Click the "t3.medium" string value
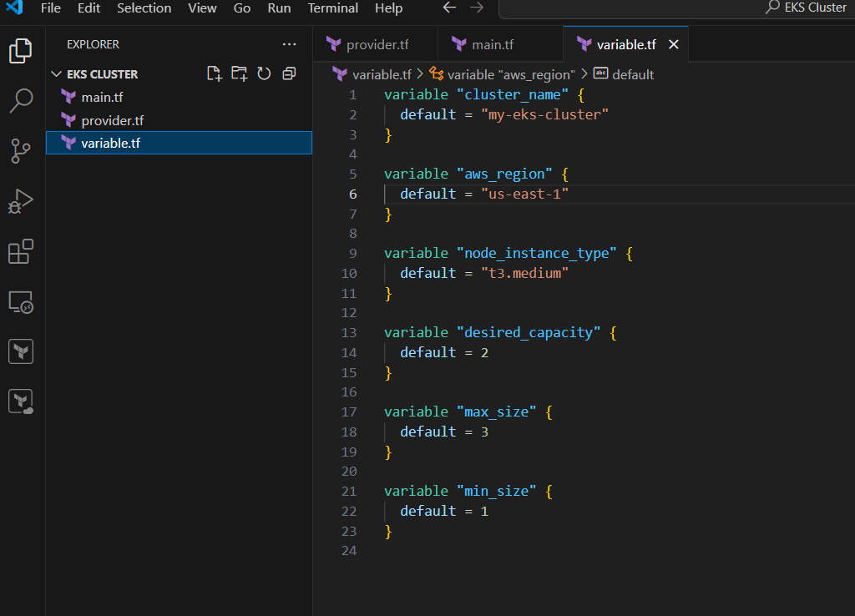The height and width of the screenshot is (616, 855). (524, 273)
